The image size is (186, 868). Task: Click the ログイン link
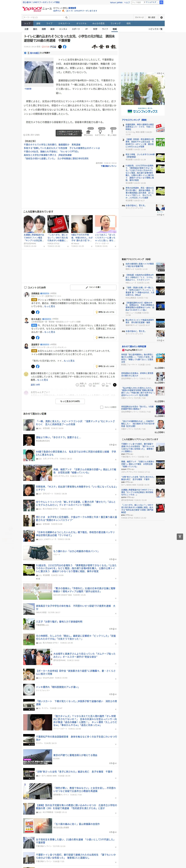click(x=57, y=11)
